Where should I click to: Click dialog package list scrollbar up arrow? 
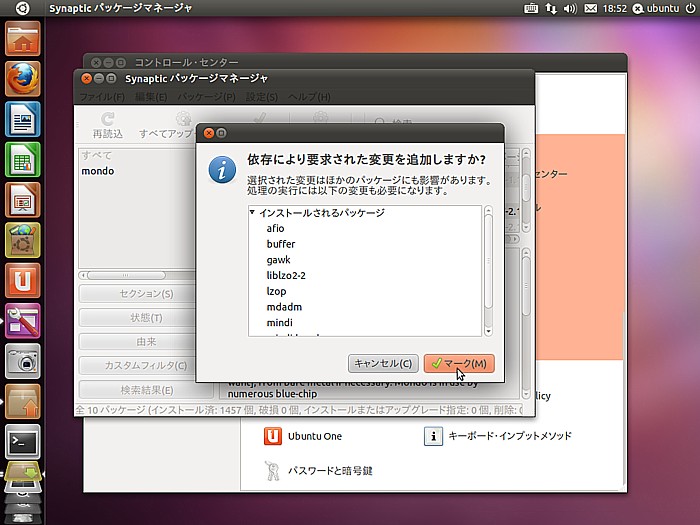pos(488,210)
